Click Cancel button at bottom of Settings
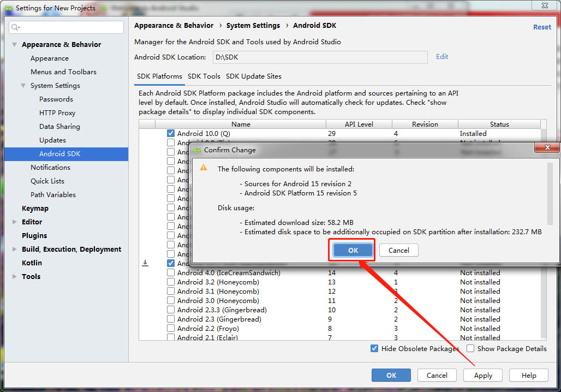The width and height of the screenshot is (561, 392). point(437,375)
